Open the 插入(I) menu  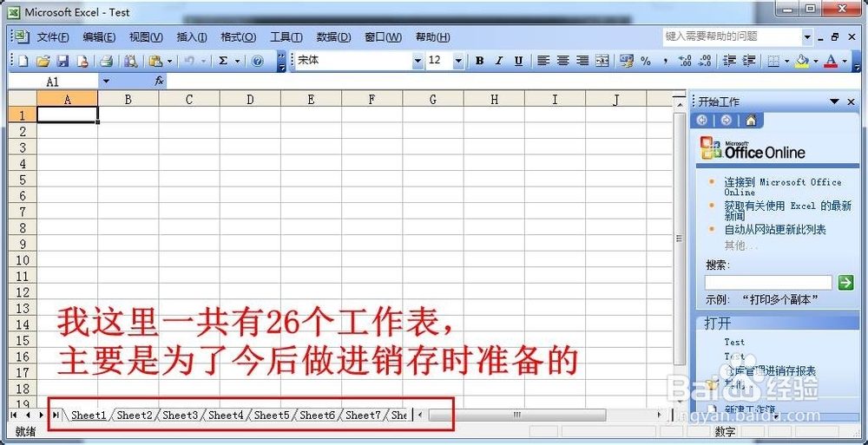pyautogui.click(x=192, y=37)
